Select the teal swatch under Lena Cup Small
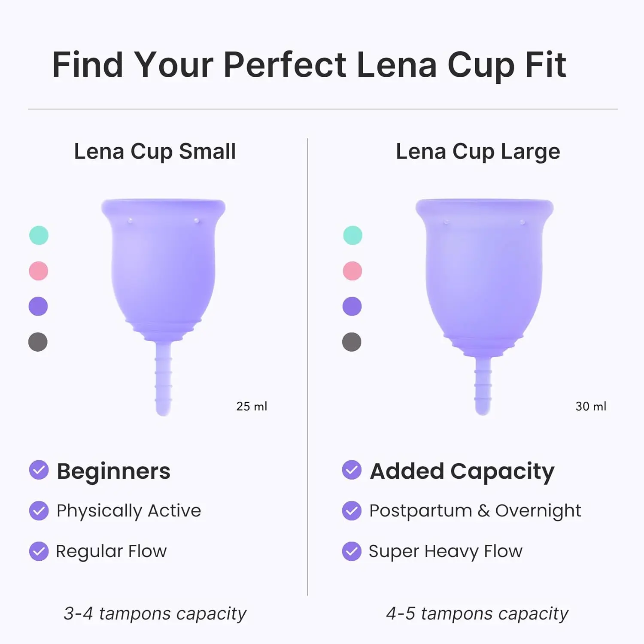 pyautogui.click(x=39, y=235)
